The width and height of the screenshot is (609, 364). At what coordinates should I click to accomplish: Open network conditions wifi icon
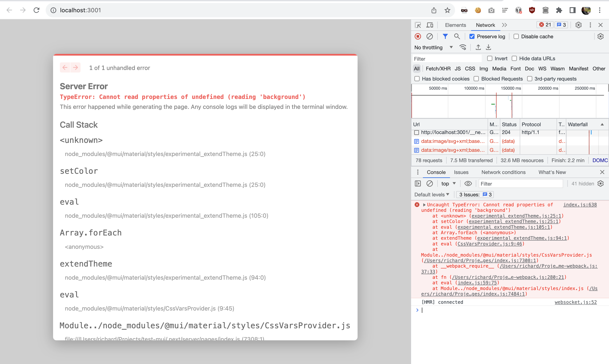point(463,47)
